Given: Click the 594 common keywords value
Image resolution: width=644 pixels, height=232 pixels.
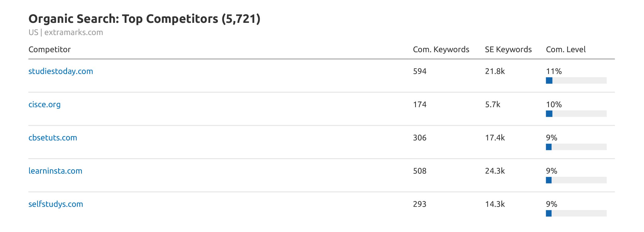Looking at the screenshot, I should point(420,71).
